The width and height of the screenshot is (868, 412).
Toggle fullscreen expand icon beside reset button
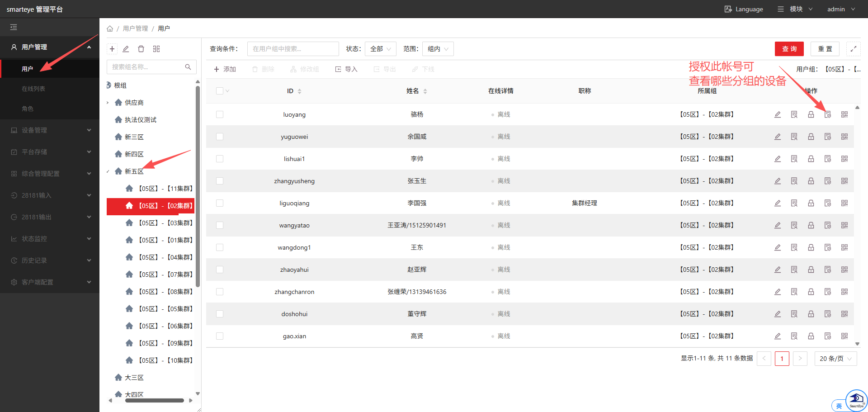click(854, 49)
